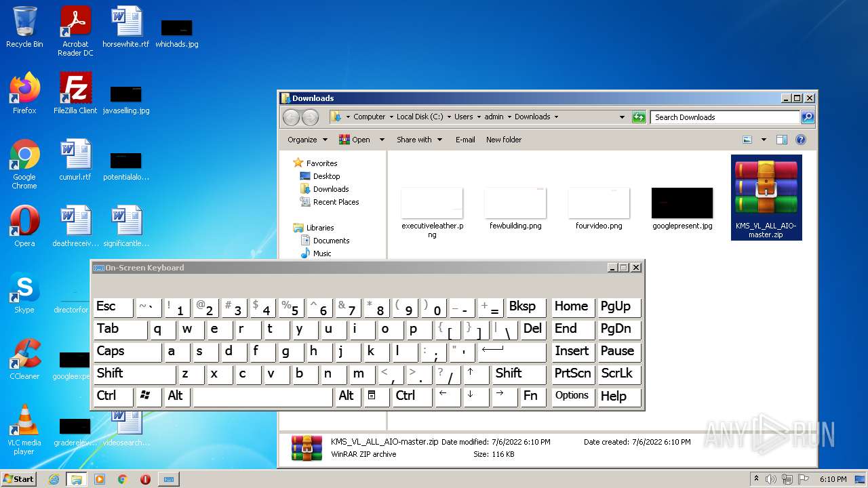Launch CCleaner desktop shortcut
Image resolution: width=868 pixels, height=488 pixels.
(x=24, y=359)
